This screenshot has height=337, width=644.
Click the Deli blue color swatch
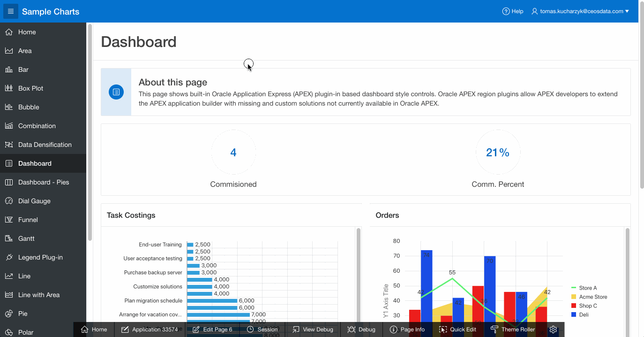click(x=574, y=314)
